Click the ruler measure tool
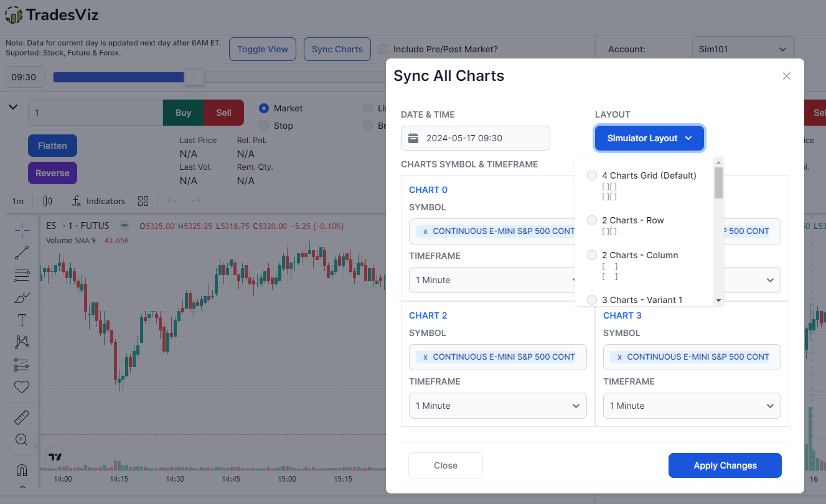Viewport: 826px width, 504px height. (x=22, y=418)
